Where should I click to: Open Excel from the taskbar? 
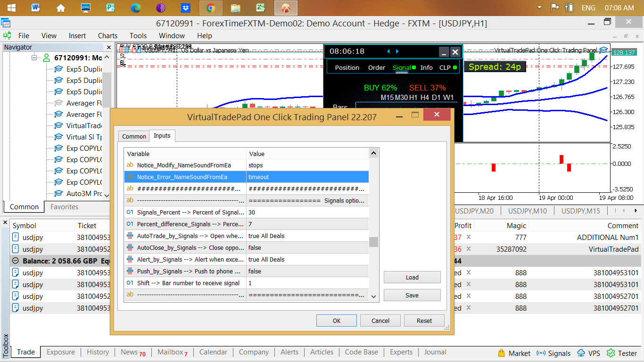pyautogui.click(x=260, y=8)
